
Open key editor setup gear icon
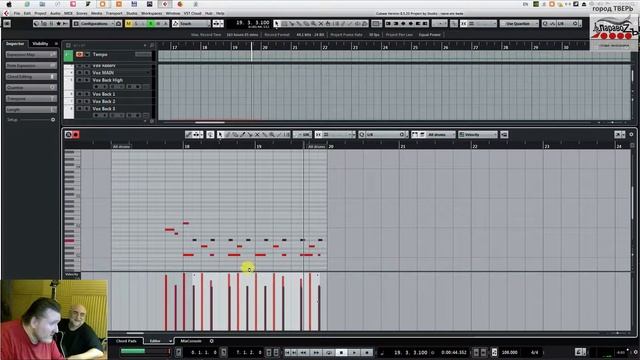(x=631, y=134)
